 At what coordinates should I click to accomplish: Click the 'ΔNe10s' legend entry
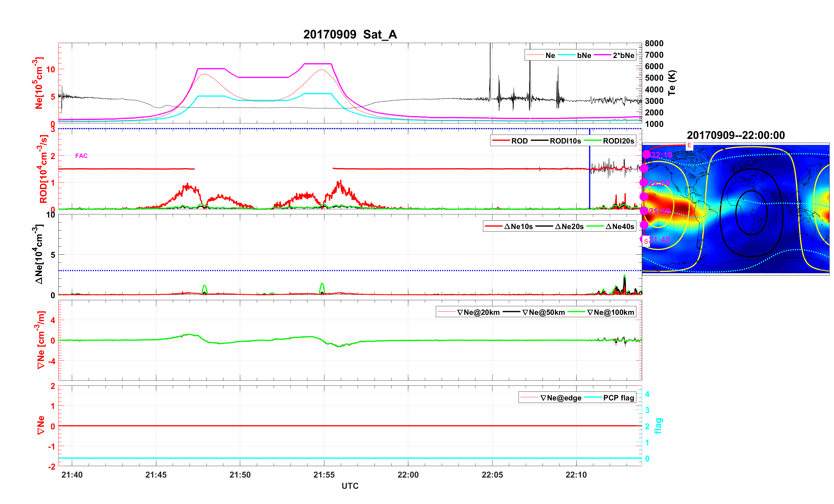(518, 227)
